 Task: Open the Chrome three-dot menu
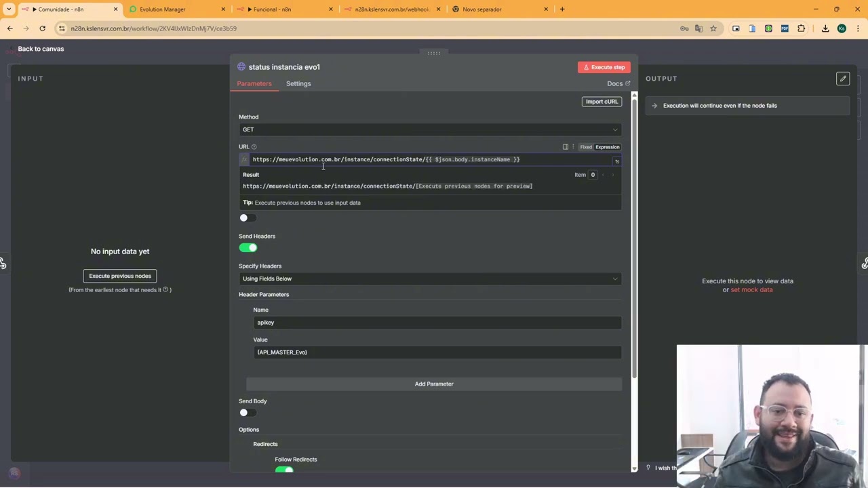[857, 28]
